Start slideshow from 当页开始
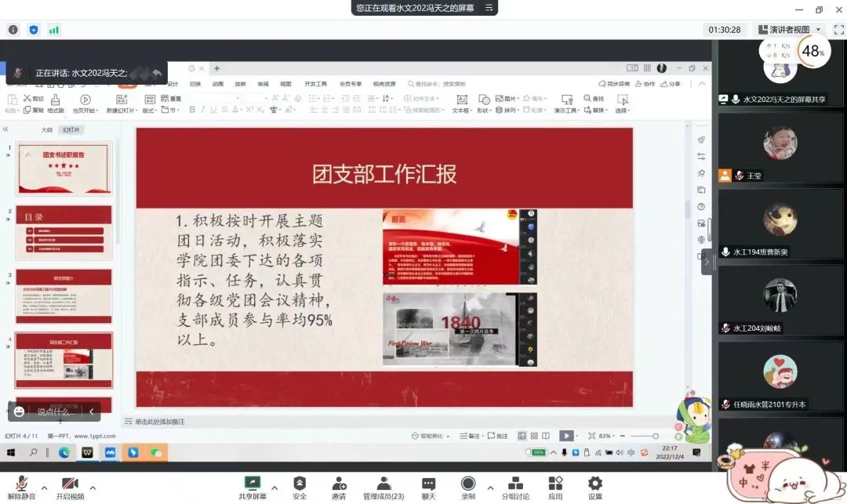Screen dimensions: 847x504 coord(85,103)
